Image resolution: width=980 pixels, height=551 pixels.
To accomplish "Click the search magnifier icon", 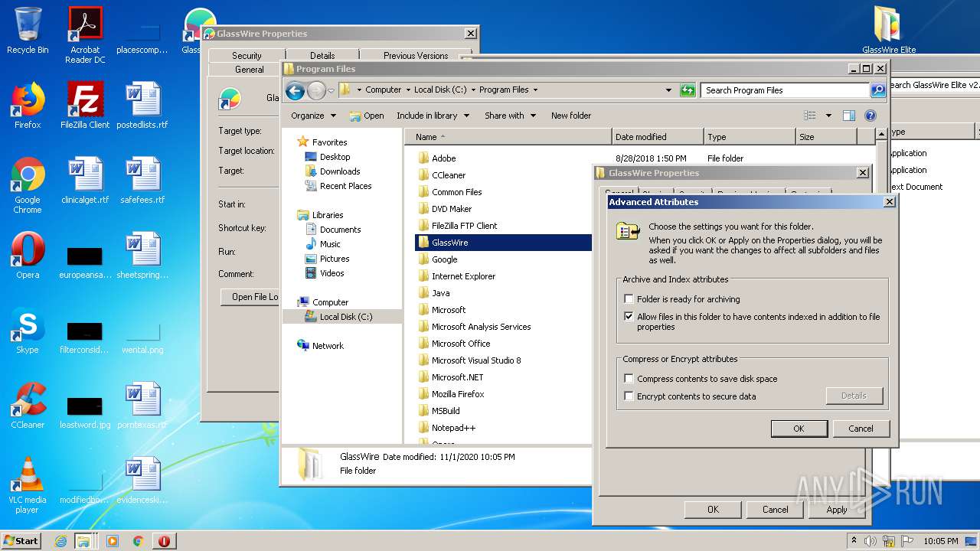I will [878, 90].
